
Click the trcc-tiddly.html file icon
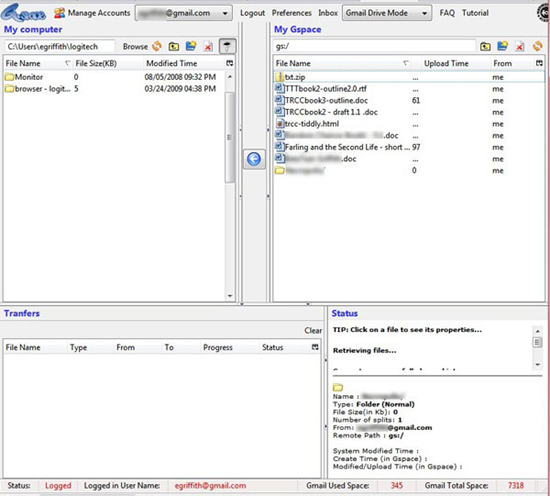pyautogui.click(x=280, y=124)
